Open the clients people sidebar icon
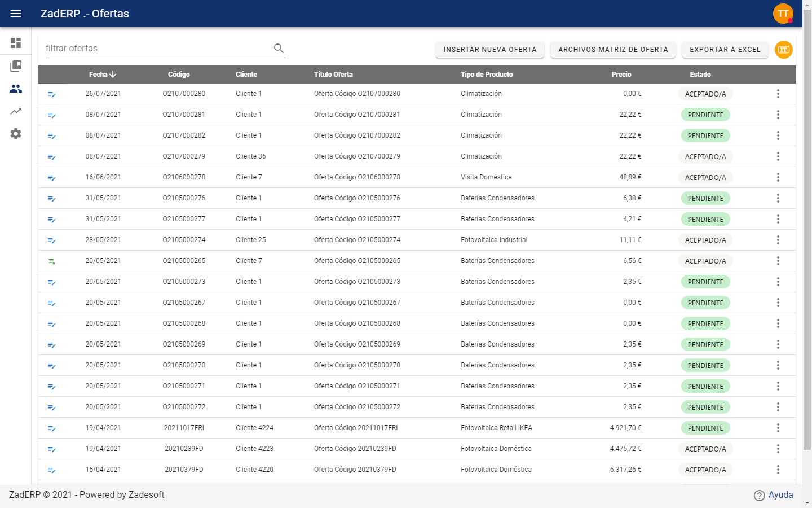This screenshot has width=812, height=508. [x=16, y=89]
